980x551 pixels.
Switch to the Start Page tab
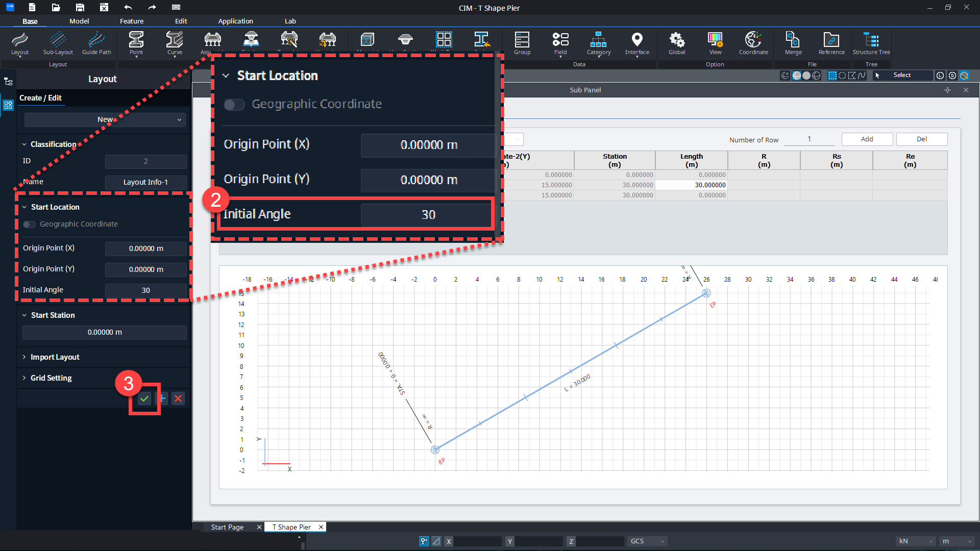pyautogui.click(x=227, y=527)
